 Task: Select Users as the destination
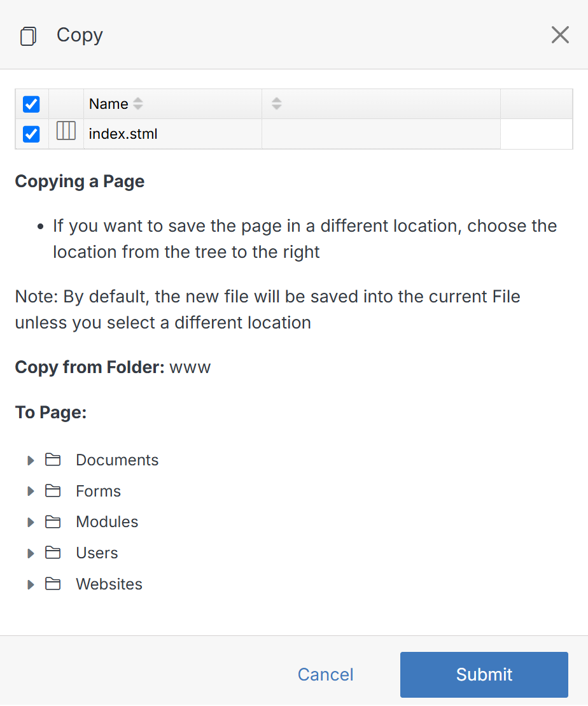pos(97,553)
